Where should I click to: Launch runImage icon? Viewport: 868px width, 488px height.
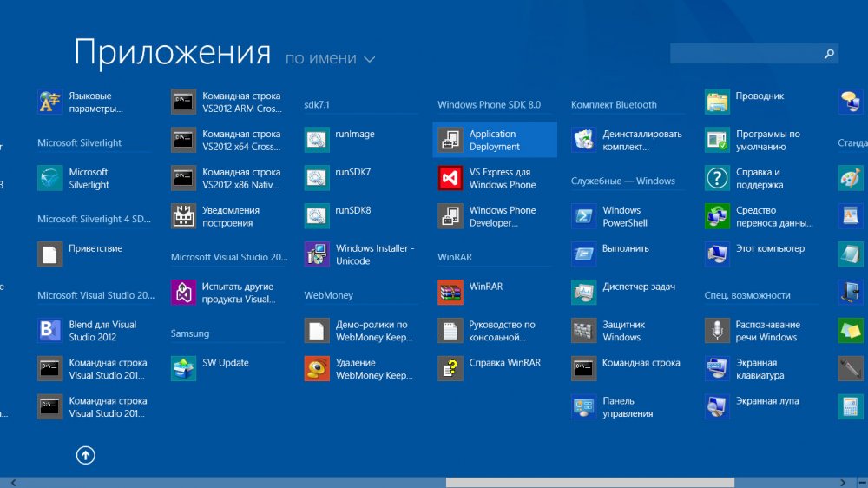tap(317, 140)
